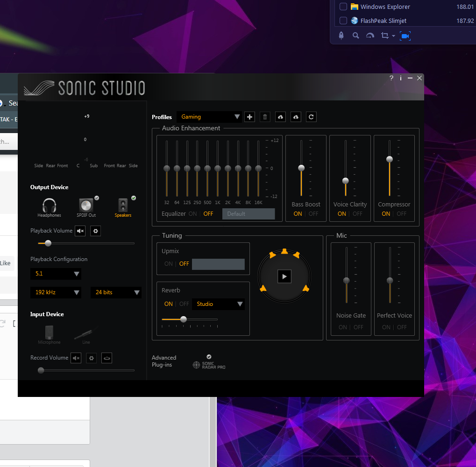
Task: Click Perfect Voice slider knob
Action: [x=390, y=281]
